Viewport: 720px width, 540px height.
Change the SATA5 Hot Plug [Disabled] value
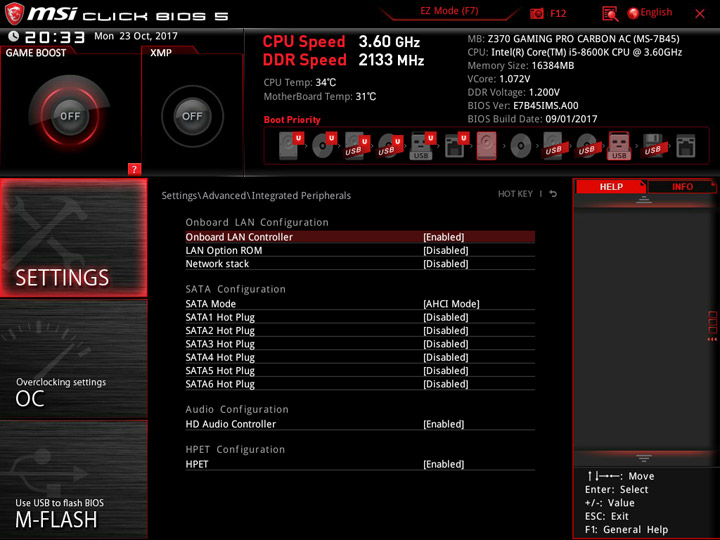[x=445, y=370]
